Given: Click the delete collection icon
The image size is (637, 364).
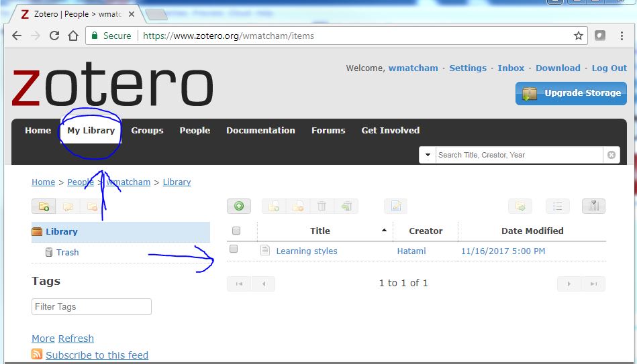Looking at the screenshot, I should click(92, 206).
